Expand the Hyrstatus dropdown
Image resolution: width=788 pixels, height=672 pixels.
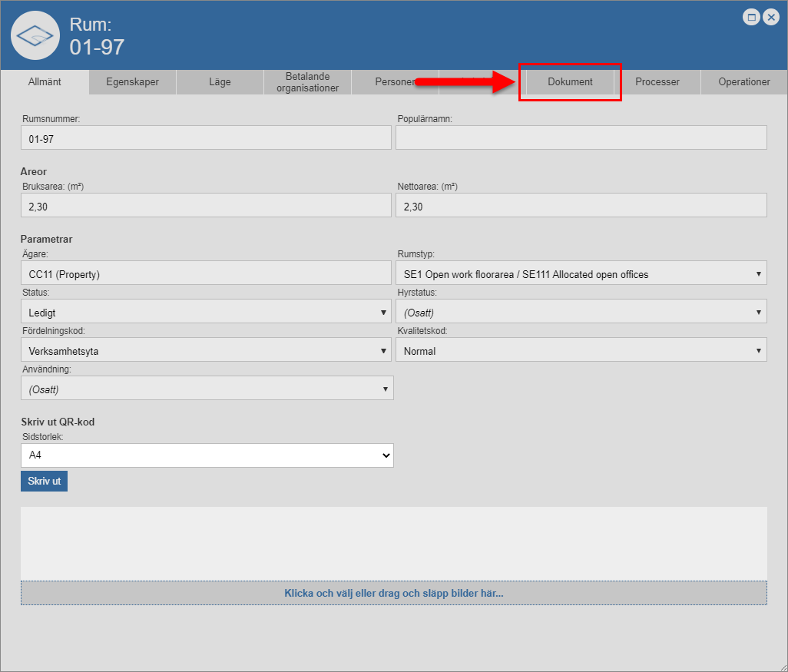pyautogui.click(x=581, y=312)
